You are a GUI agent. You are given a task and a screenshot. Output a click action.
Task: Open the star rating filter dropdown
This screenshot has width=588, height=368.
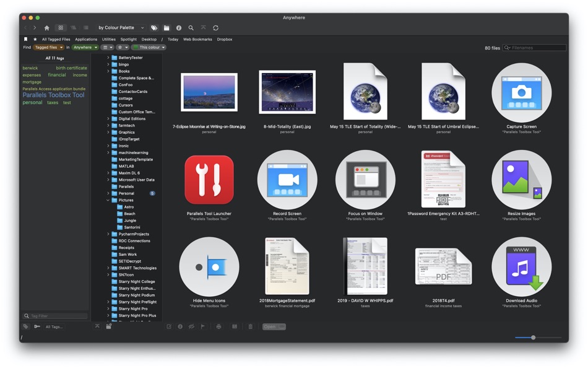(x=123, y=47)
